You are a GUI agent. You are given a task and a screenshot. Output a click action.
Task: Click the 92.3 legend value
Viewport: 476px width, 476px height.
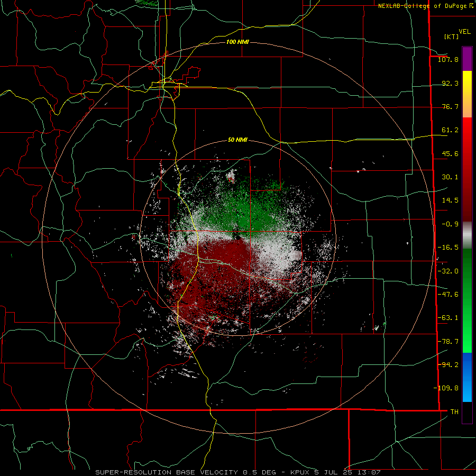coord(450,83)
